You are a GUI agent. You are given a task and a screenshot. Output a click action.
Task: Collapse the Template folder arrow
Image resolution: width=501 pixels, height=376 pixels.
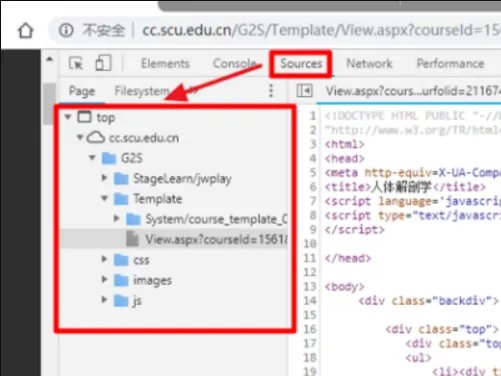pyautogui.click(x=104, y=199)
